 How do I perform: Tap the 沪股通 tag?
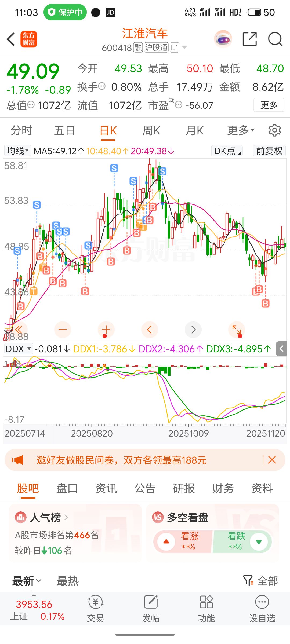[156, 47]
